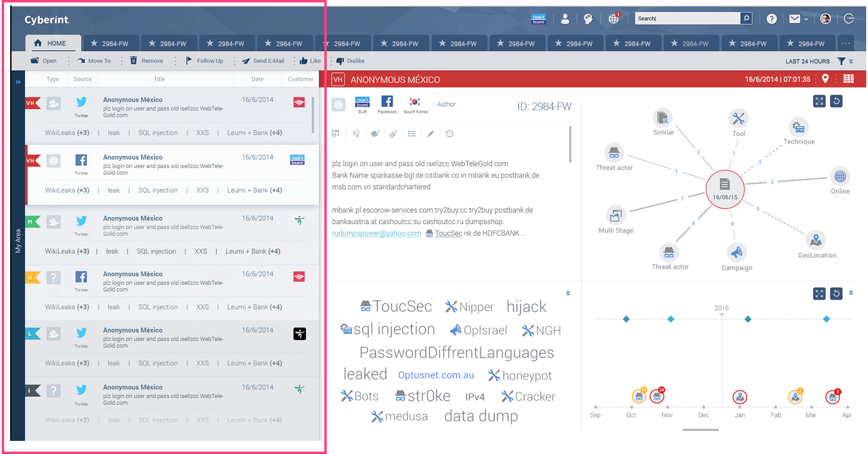Image resolution: width=868 pixels, height=454 pixels.
Task: Click the filter funnel icon
Action: pyautogui.click(x=841, y=61)
